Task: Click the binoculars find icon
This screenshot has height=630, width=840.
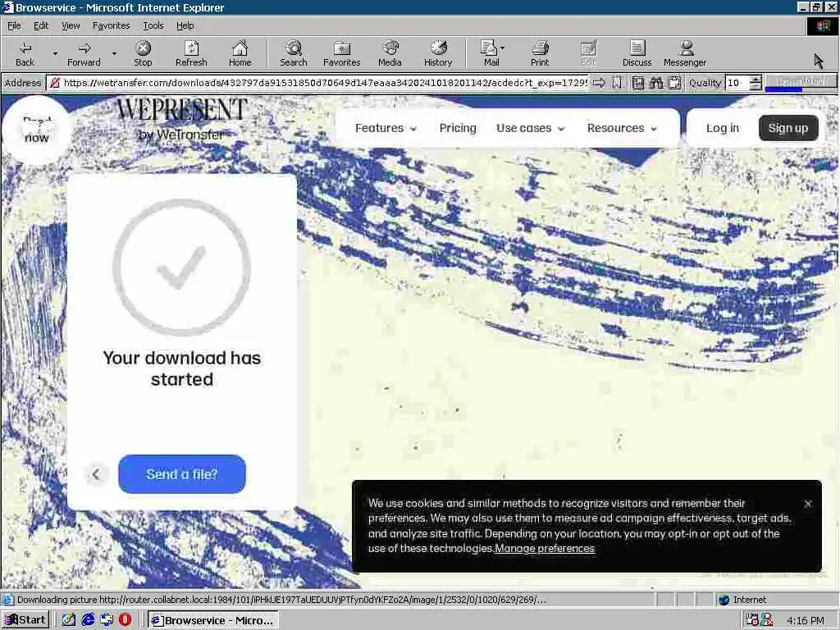Action: 656,83
